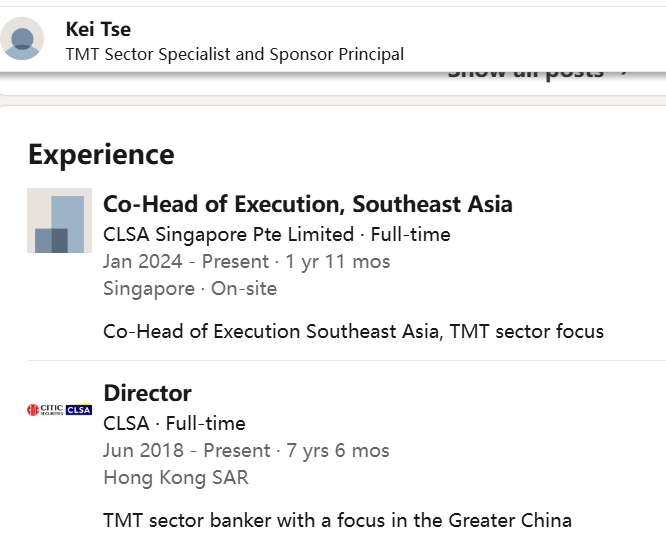Click Kei Tse's profile avatar in header
Viewport: 666px width, 549px height.
22,39
